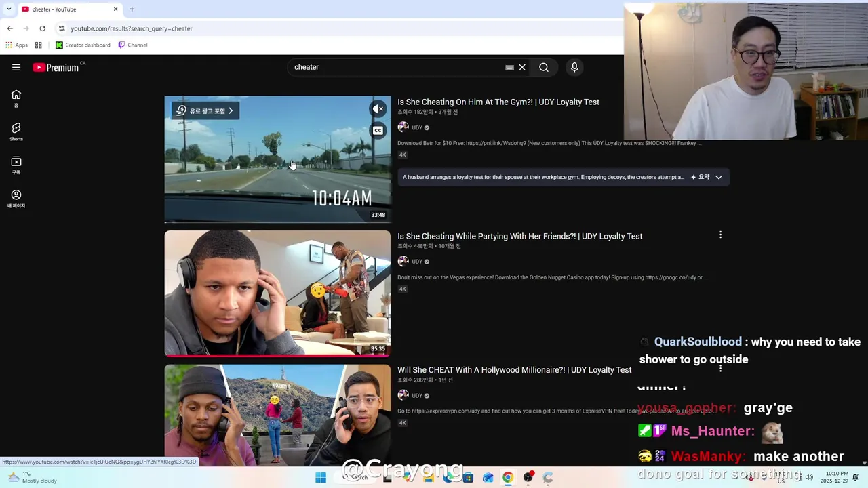Open UDY channel under the Hollywood video
Screen dimensions: 868x488
(417, 396)
